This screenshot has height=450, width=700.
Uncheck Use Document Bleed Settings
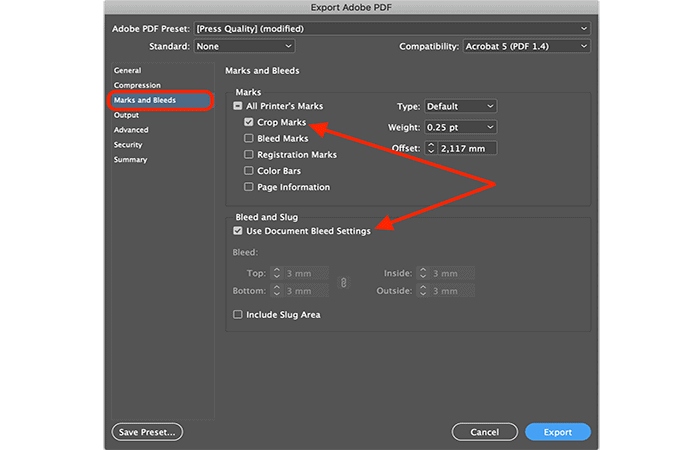tap(238, 231)
